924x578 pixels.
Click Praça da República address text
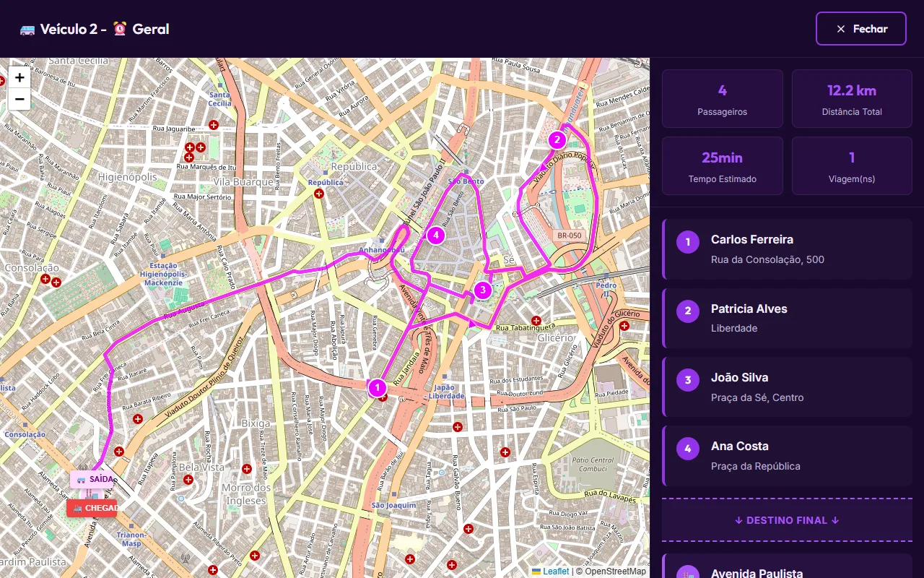tap(756, 466)
